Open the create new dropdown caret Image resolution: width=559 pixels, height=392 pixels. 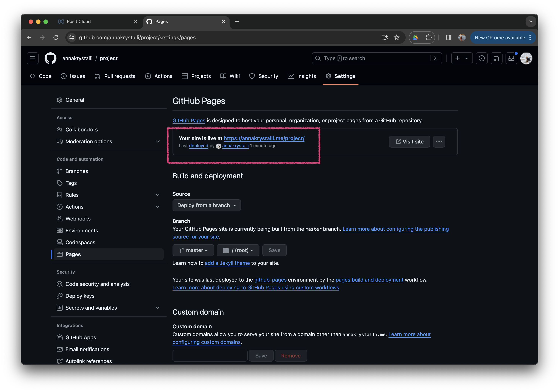pos(467,58)
